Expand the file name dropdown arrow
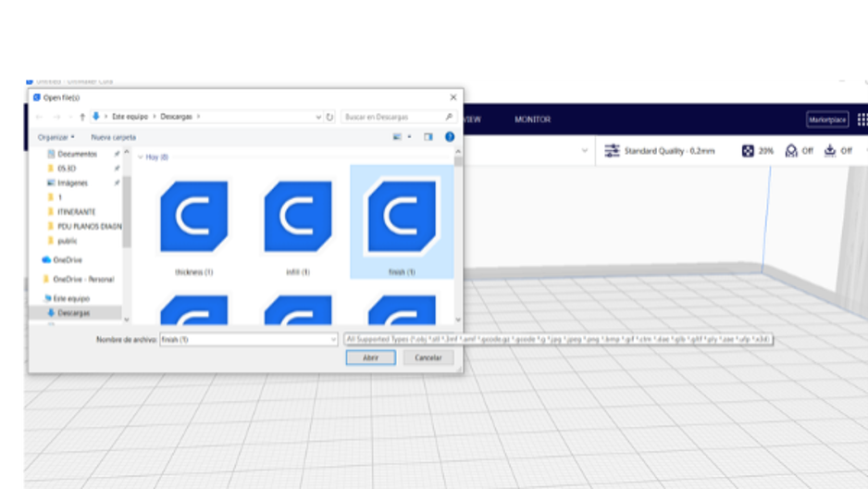The height and width of the screenshot is (489, 868). [x=333, y=340]
